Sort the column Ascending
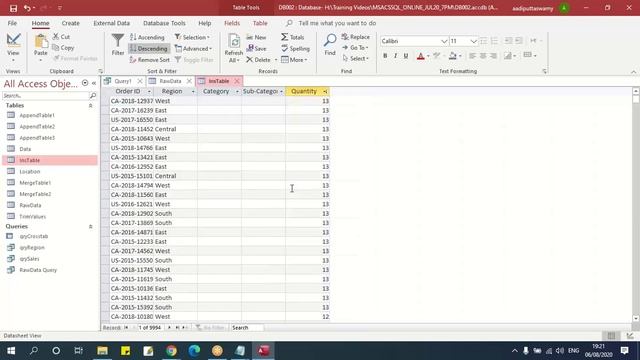This screenshot has width=640, height=360. click(x=147, y=37)
